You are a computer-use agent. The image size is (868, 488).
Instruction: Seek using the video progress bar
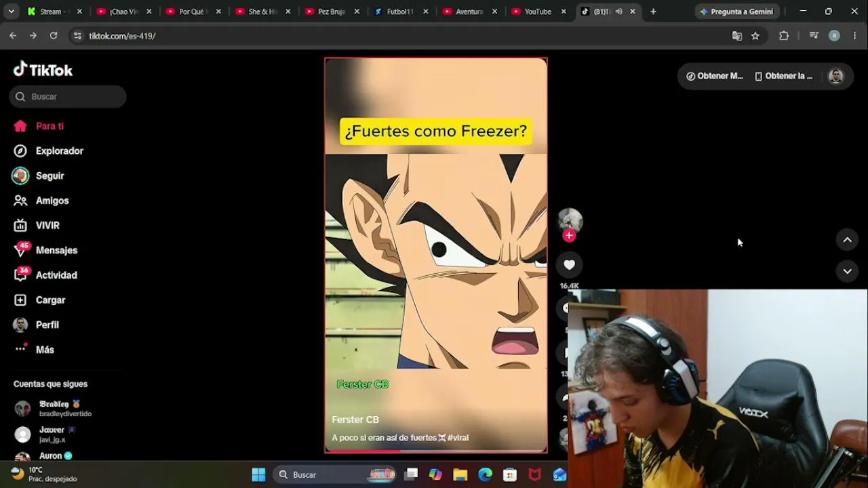[x=436, y=450]
